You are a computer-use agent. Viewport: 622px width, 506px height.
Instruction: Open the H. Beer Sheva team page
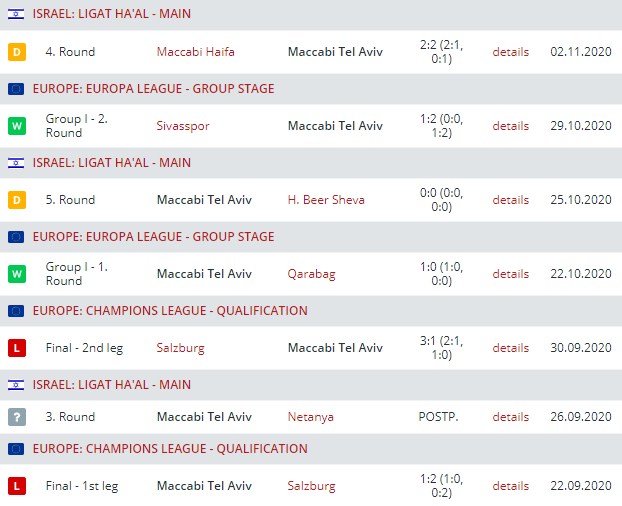[x=326, y=200]
